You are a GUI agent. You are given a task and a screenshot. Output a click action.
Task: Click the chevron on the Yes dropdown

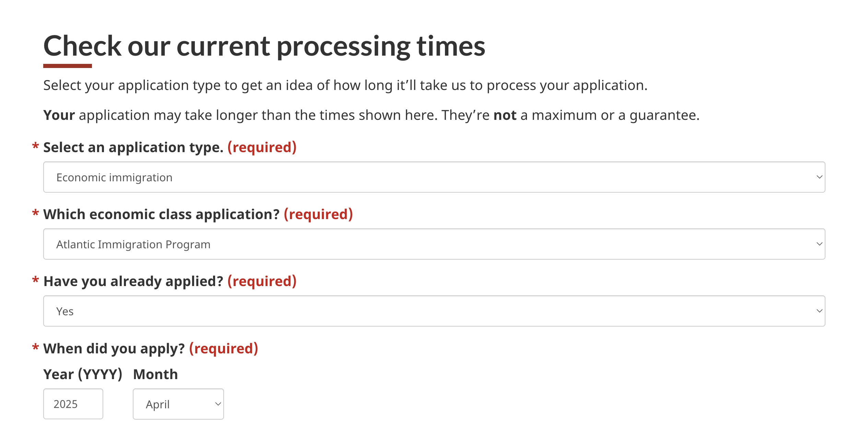click(x=820, y=311)
